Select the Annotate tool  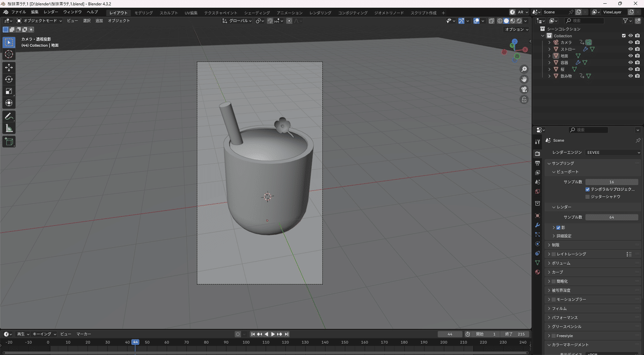9,116
